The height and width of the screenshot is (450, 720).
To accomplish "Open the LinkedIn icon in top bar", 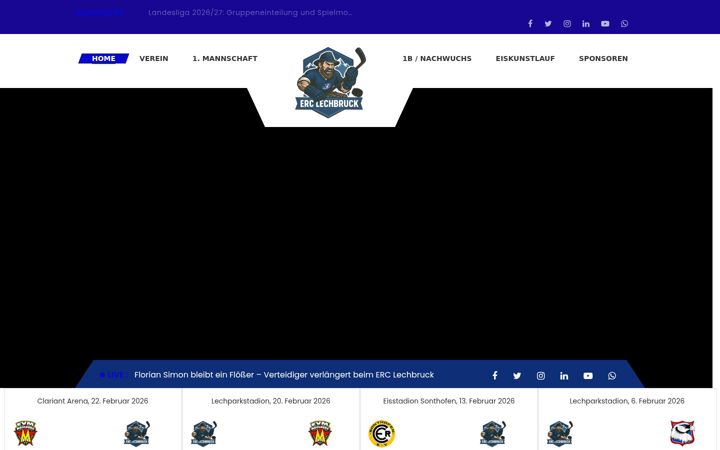I will point(586,23).
